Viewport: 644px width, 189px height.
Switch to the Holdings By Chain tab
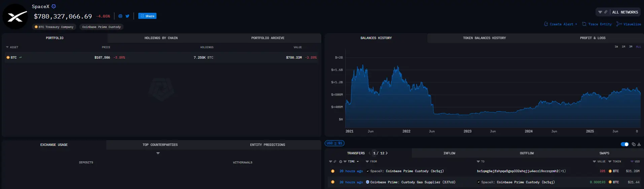(161, 38)
